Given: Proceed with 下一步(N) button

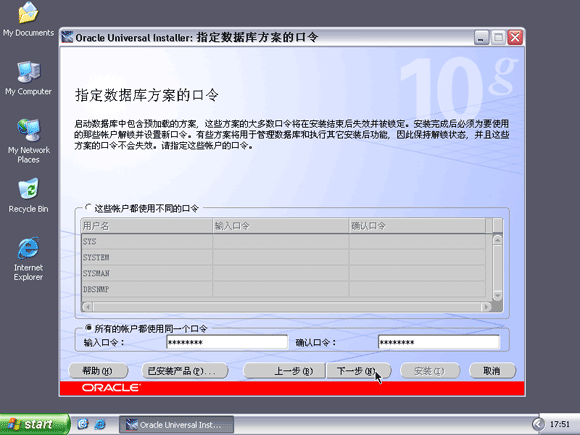Looking at the screenshot, I should pyautogui.click(x=358, y=371).
